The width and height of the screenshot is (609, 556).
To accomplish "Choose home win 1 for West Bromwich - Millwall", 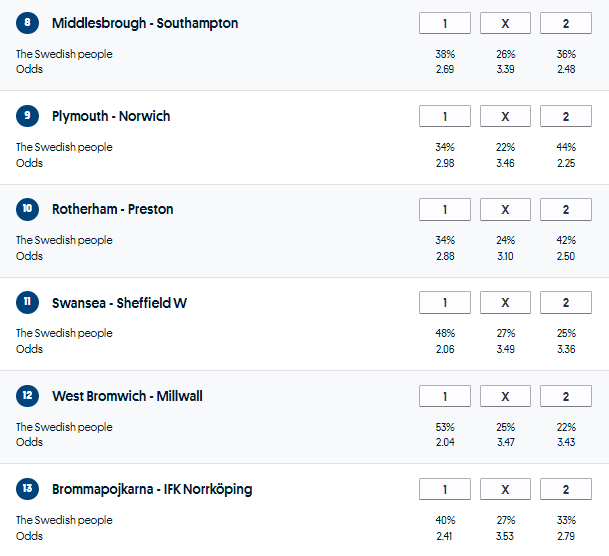I will point(445,396).
